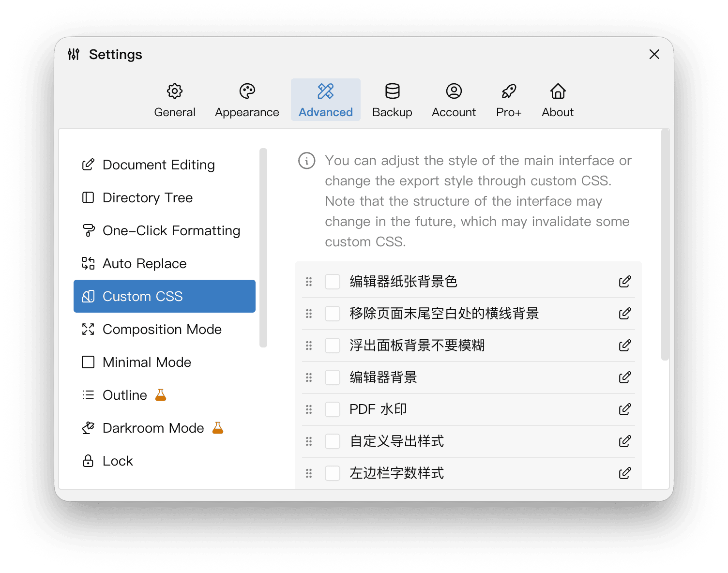
Task: Open Document Editing section
Action: tap(165, 165)
